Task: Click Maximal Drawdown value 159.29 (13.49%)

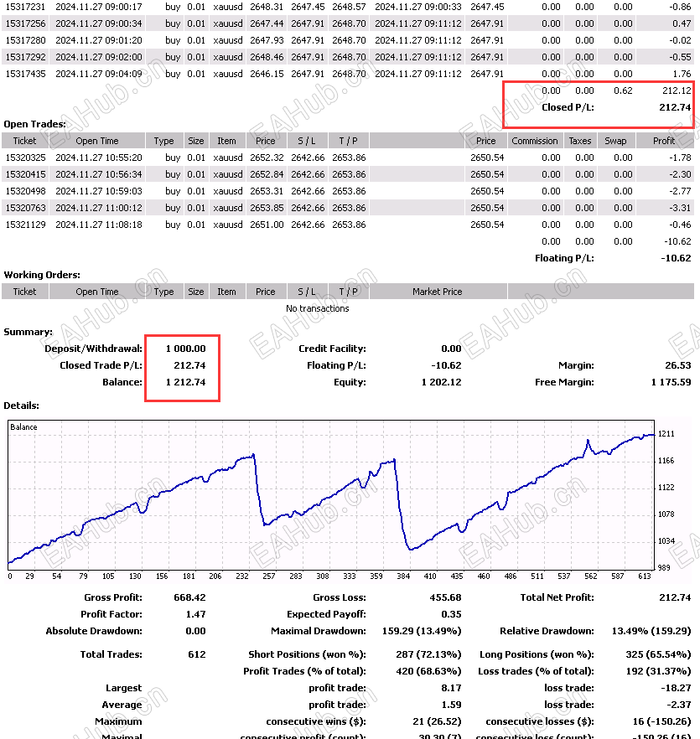Action: (x=422, y=631)
